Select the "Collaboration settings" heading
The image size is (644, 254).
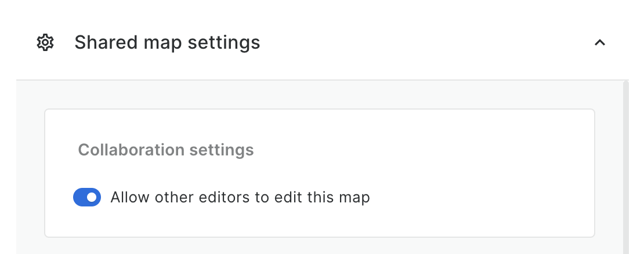pos(166,150)
